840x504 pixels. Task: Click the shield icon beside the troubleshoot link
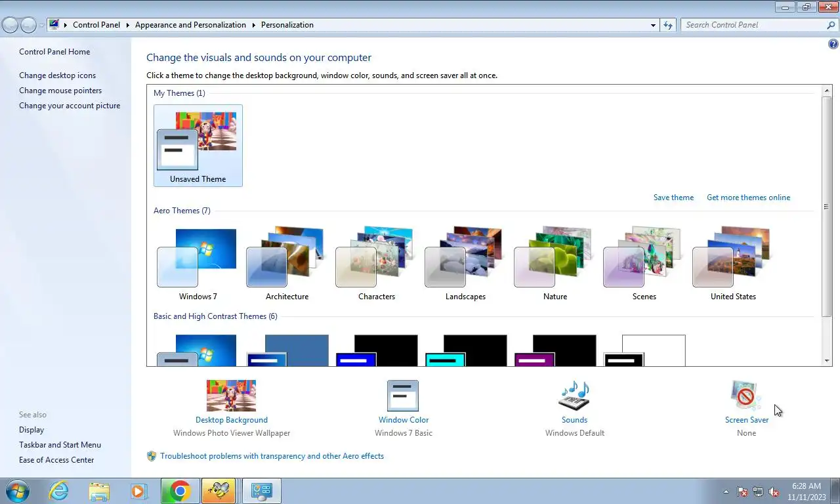152,456
